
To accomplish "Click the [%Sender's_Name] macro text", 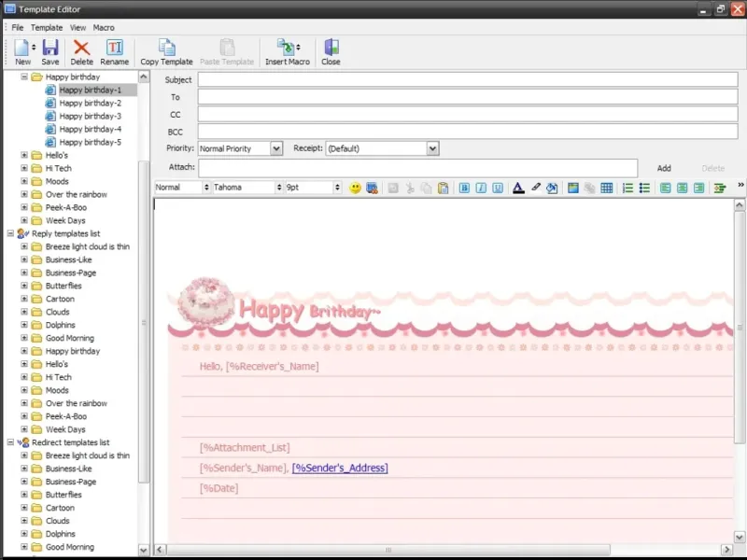I will point(243,469).
